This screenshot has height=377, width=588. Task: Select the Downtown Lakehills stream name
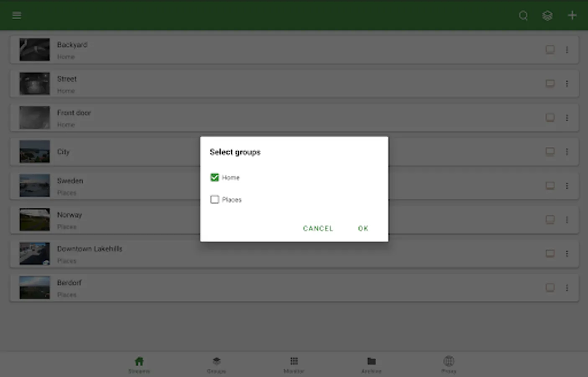click(x=90, y=249)
